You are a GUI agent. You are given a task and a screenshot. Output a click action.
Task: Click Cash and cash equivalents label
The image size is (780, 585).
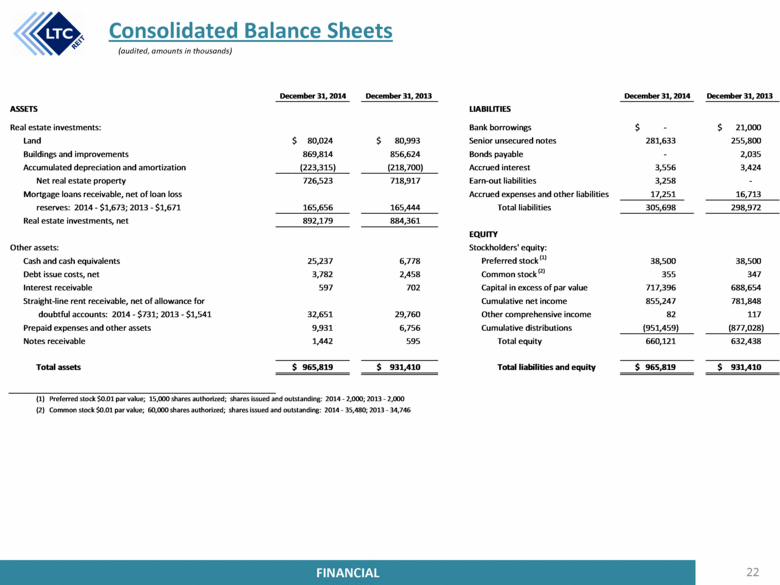72,261
